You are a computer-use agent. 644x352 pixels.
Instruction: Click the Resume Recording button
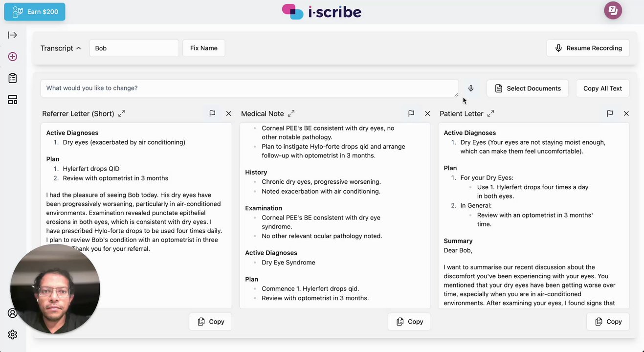[x=588, y=48]
